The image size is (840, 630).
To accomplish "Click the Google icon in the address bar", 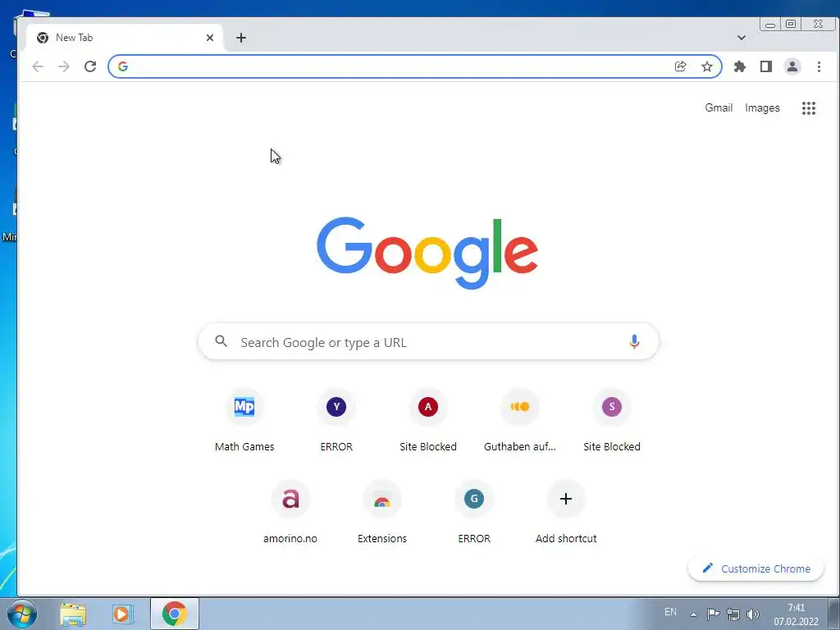I will (x=123, y=66).
